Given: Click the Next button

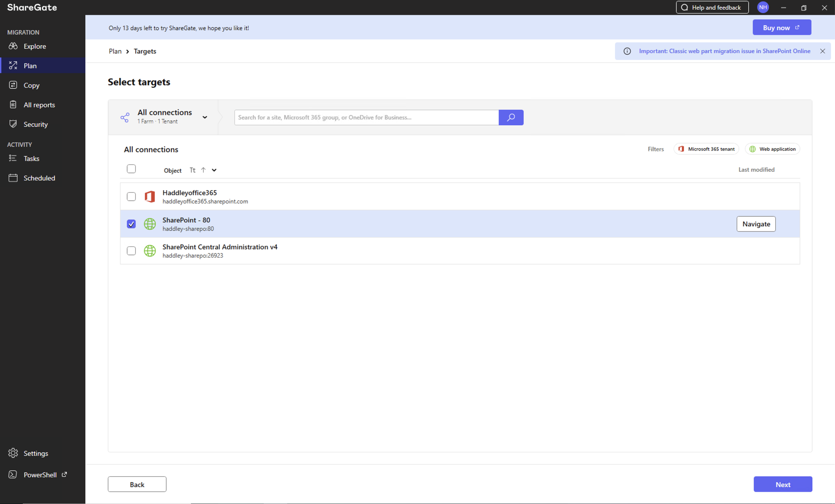Looking at the screenshot, I should [x=783, y=484].
